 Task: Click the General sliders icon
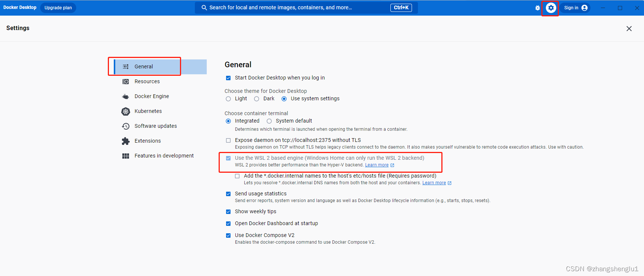(x=126, y=66)
